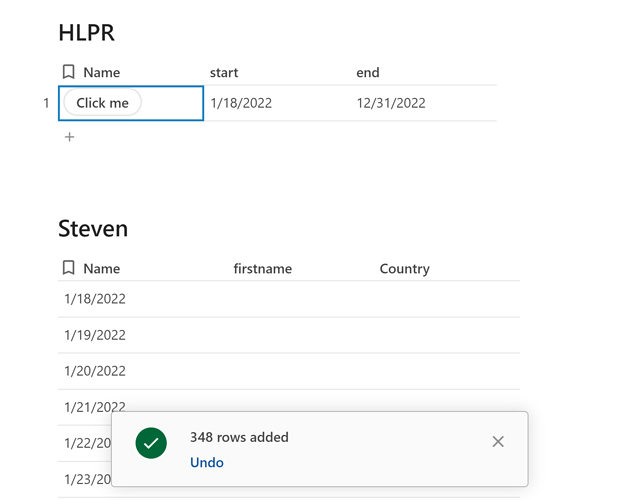The width and height of the screenshot is (617, 500).
Task: Select the end column header
Action: pyautogui.click(x=368, y=72)
